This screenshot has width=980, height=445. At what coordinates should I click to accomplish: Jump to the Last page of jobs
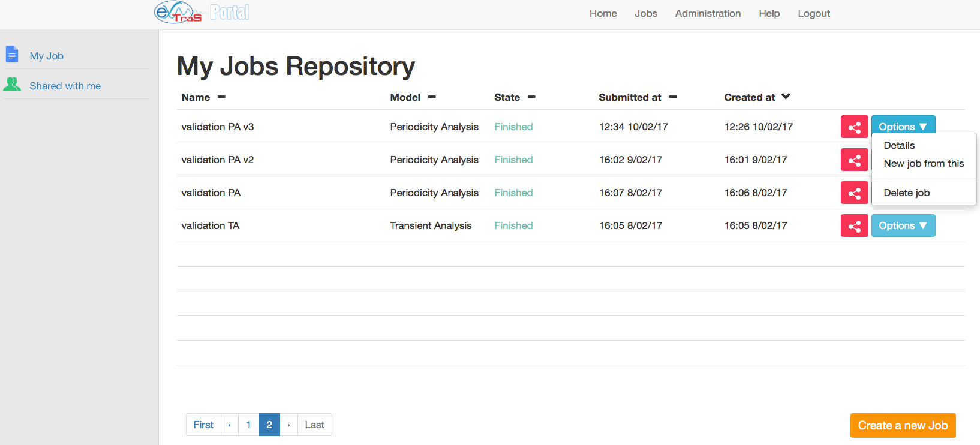click(314, 425)
